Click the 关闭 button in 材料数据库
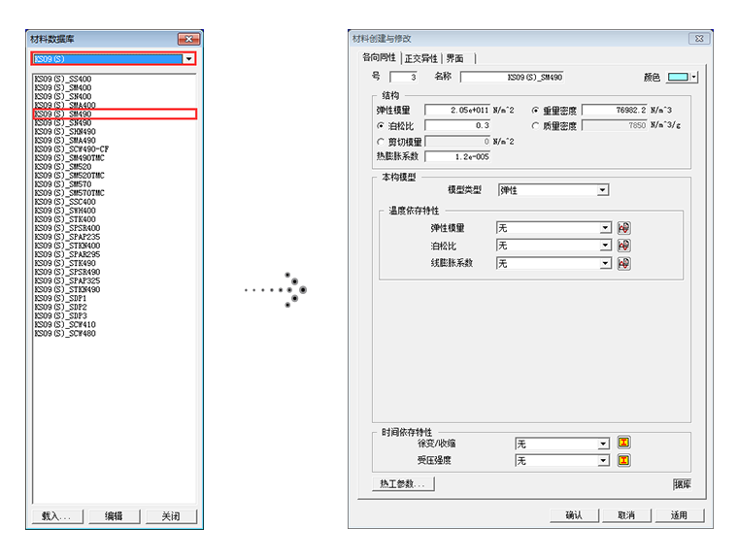 coord(171,516)
